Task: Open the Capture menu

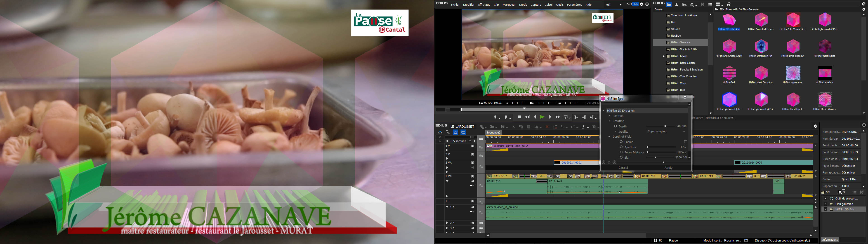Action: pyautogui.click(x=536, y=5)
